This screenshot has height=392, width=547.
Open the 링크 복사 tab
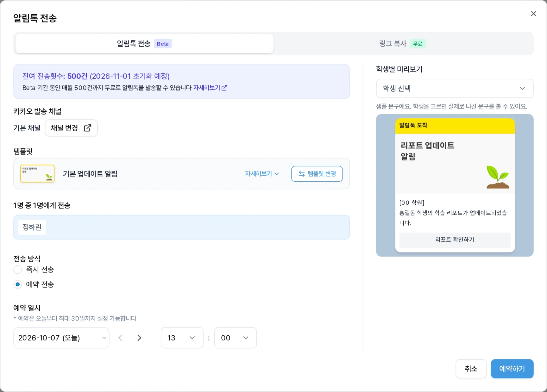point(402,44)
